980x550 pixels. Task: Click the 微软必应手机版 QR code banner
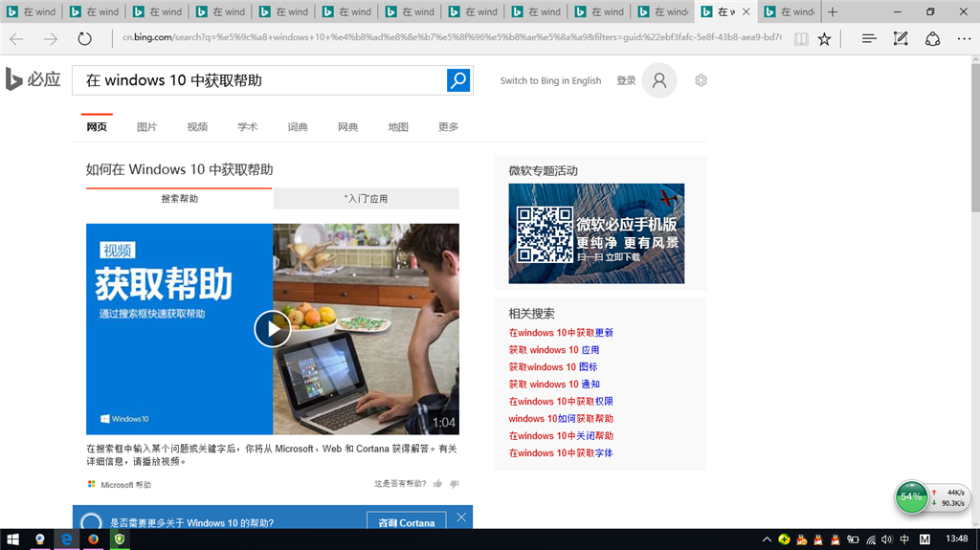click(x=596, y=233)
